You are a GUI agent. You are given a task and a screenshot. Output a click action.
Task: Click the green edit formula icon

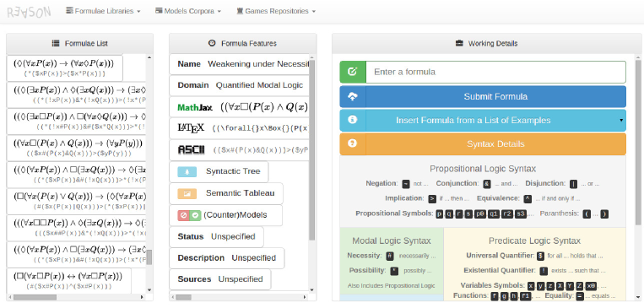pos(353,72)
